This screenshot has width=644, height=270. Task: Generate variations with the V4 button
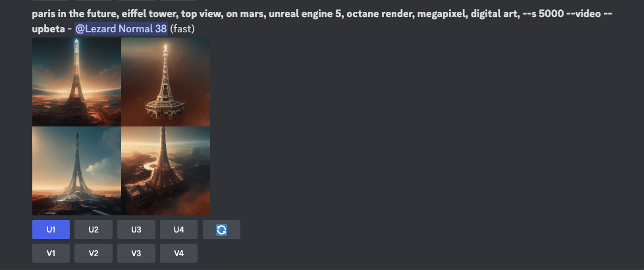point(178,253)
